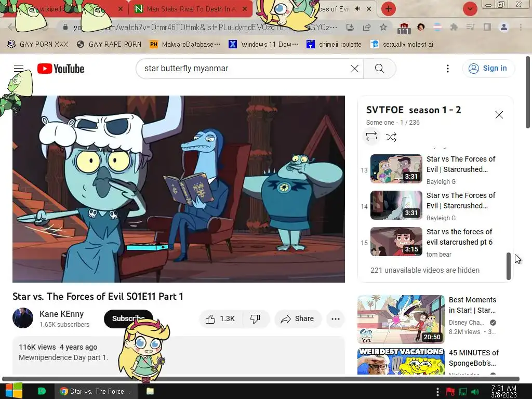
Task: Open the shimeji roulette bookmark
Action: [x=334, y=44]
